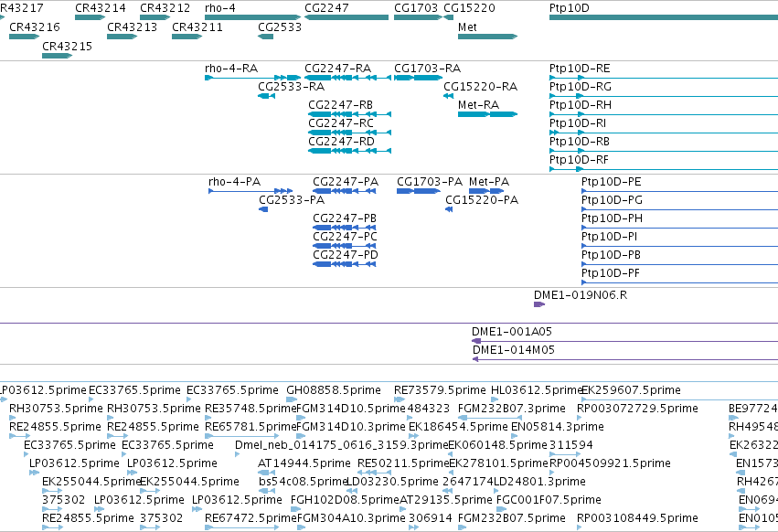This screenshot has width=778, height=532.
Task: Select the CR43211 gene label
Action: click(x=197, y=27)
